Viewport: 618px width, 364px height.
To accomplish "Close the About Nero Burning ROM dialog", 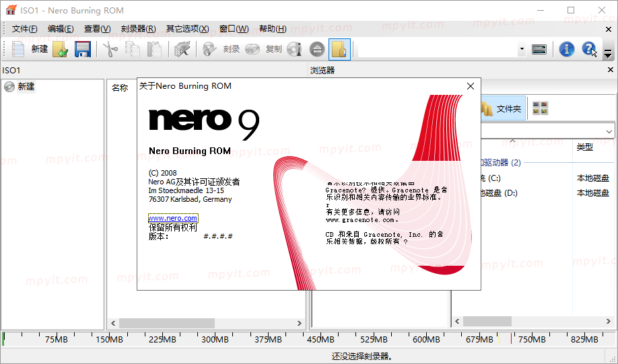I will click(x=470, y=86).
